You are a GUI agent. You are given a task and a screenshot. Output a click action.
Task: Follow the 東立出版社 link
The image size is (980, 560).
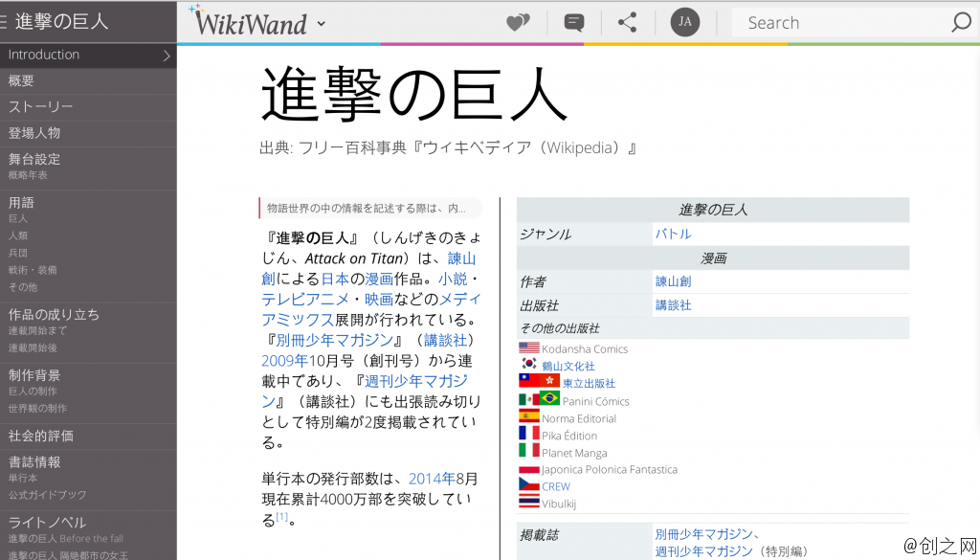click(589, 383)
